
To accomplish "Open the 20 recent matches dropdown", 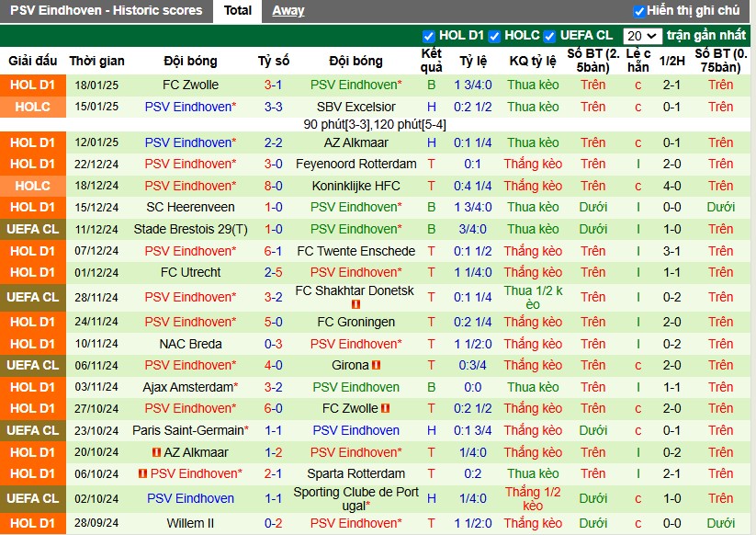I will point(643,36).
